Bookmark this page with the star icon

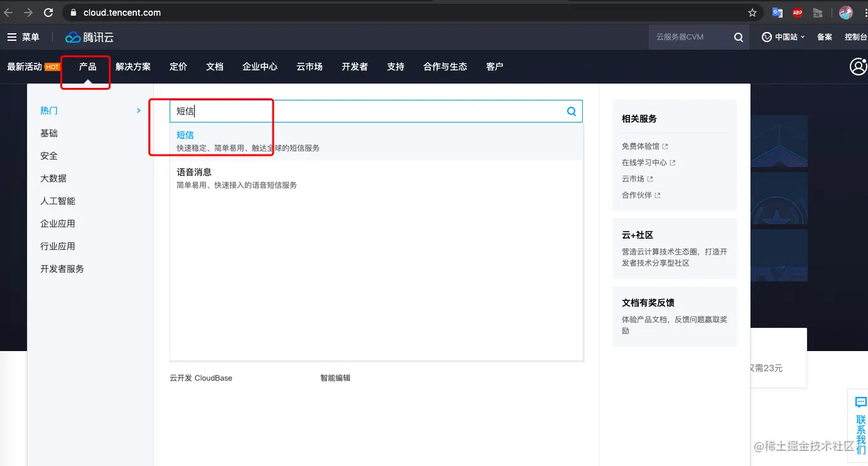pyautogui.click(x=752, y=13)
